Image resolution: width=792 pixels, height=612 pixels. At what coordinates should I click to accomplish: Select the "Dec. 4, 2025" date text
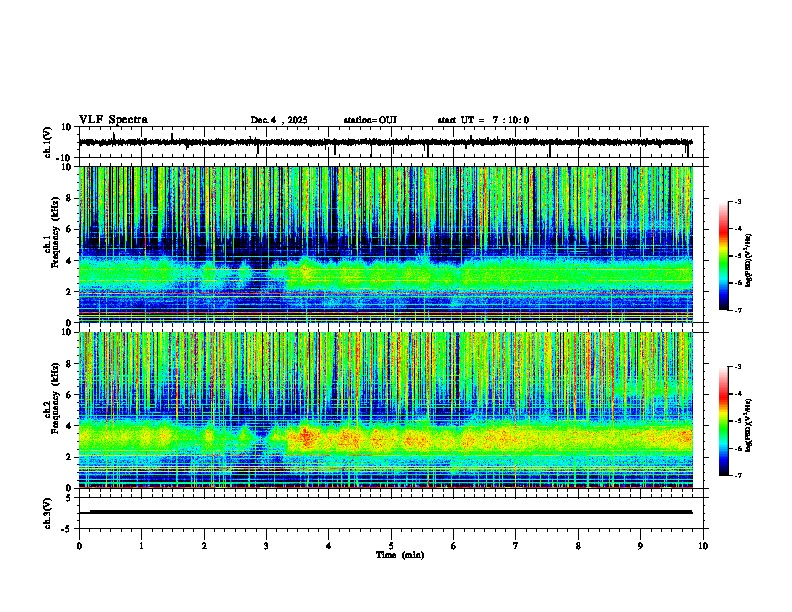point(279,120)
